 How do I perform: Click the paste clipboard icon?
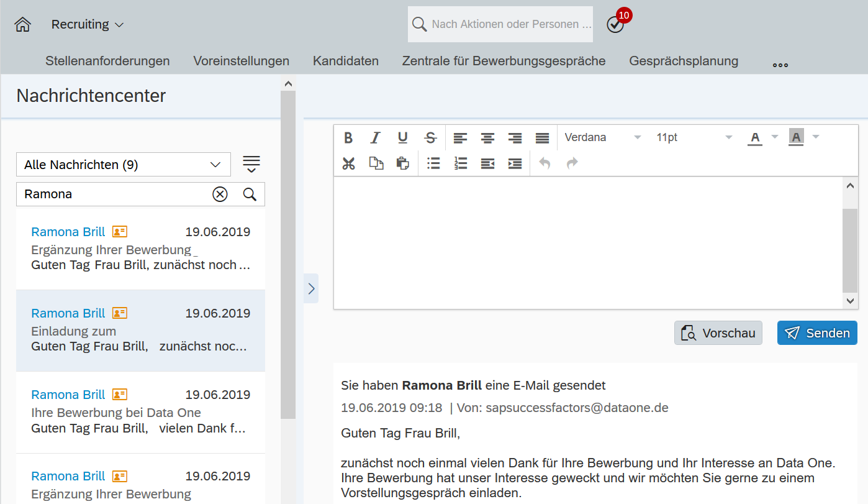(402, 163)
